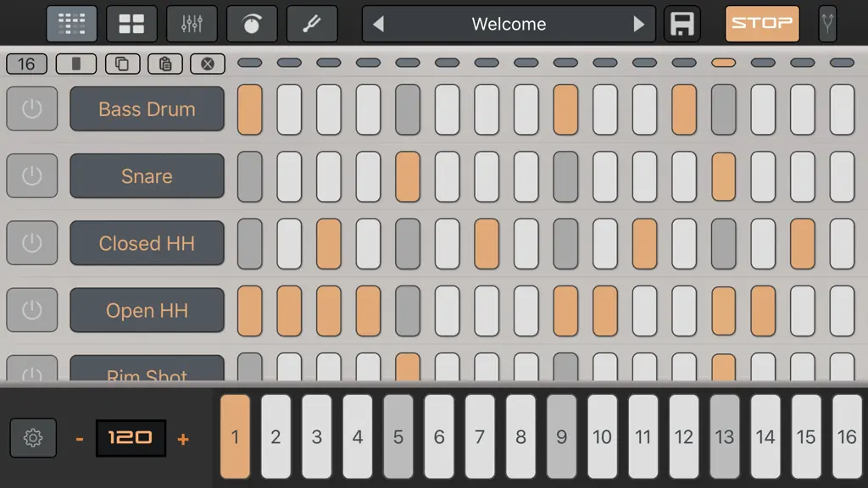Image resolution: width=868 pixels, height=488 pixels.
Task: Switch to the drum pads view
Action: tap(131, 24)
